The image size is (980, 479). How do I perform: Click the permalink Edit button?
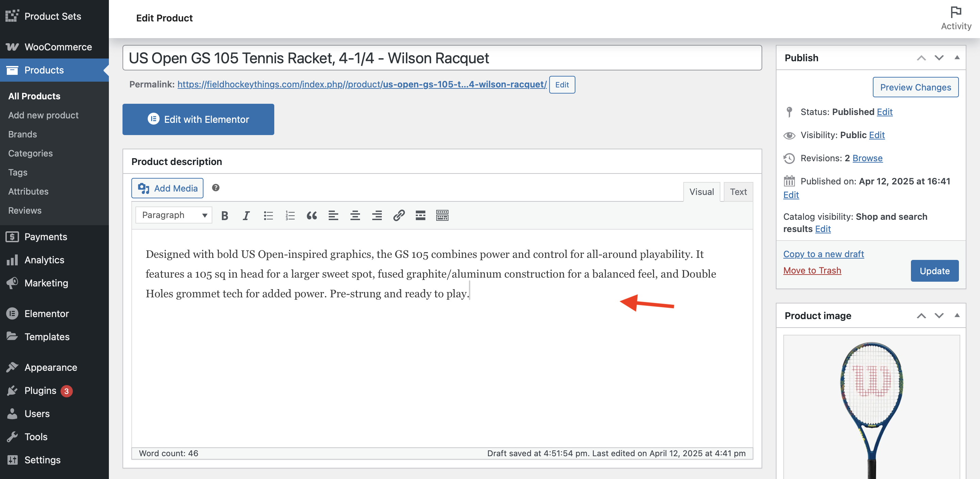click(x=562, y=84)
